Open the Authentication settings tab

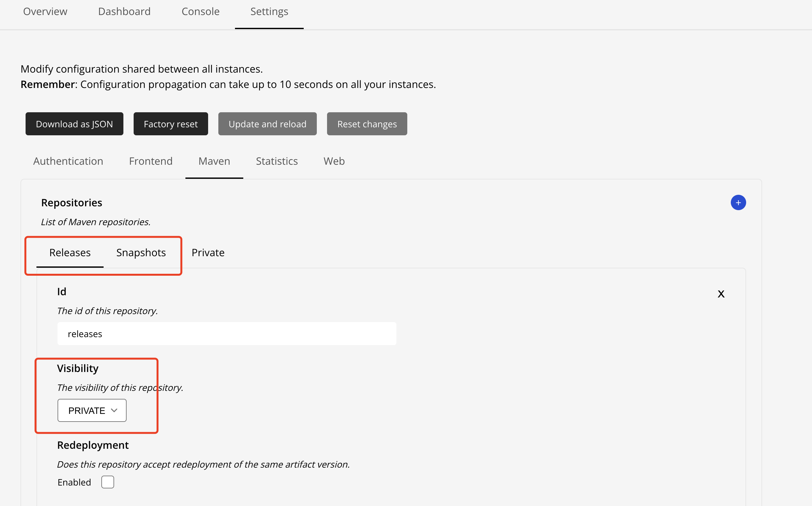(68, 161)
